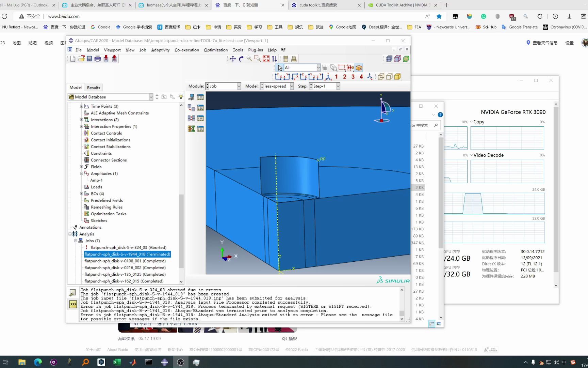The height and width of the screenshot is (368, 588).
Task: Switch to the command line interface icon
Action: click(x=73, y=304)
